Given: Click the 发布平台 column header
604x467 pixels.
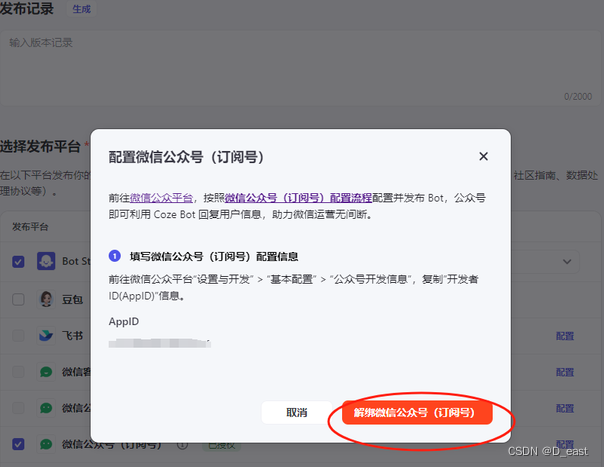Looking at the screenshot, I should 30,227.
